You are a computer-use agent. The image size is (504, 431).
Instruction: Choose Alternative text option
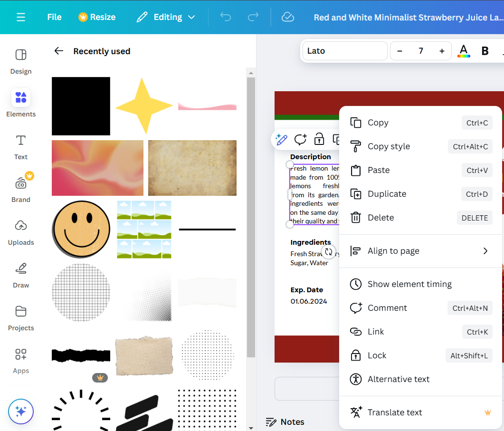click(x=421, y=379)
